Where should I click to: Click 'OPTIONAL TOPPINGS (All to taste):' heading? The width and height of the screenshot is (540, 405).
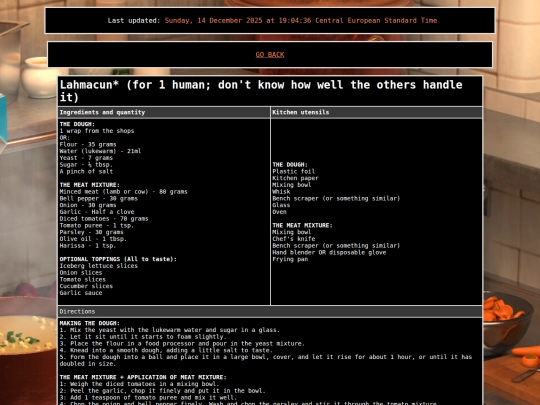pos(118,259)
